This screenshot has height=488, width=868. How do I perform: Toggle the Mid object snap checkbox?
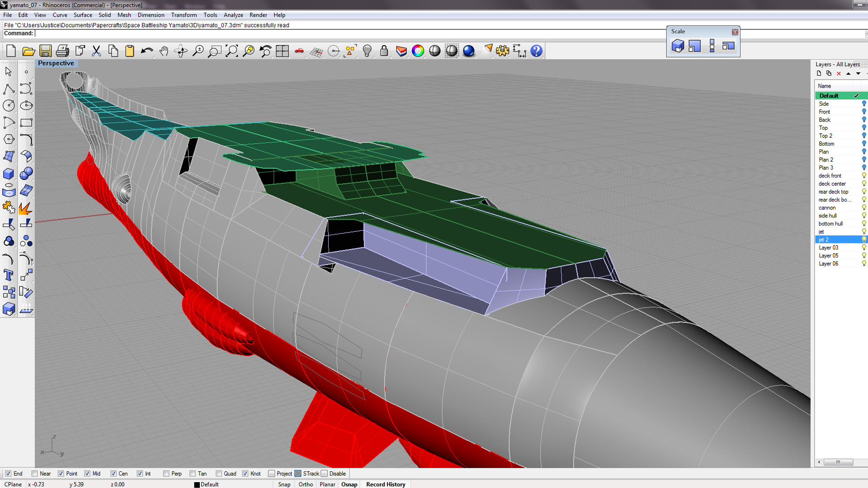click(87, 474)
